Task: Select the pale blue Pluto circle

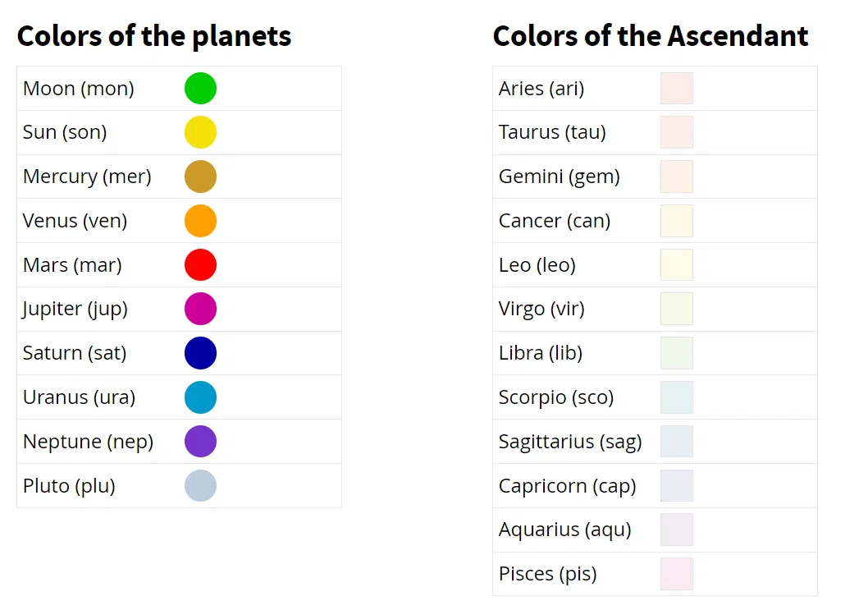Action: click(x=200, y=486)
